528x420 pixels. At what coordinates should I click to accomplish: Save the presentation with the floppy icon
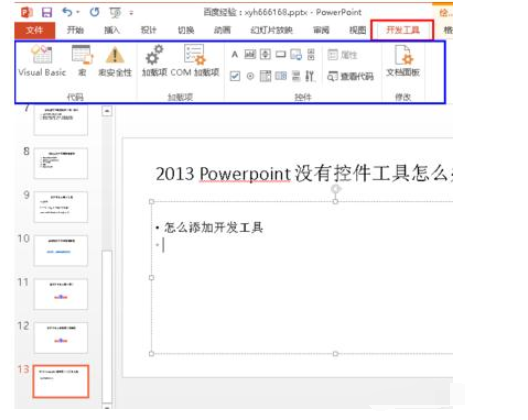pos(47,12)
